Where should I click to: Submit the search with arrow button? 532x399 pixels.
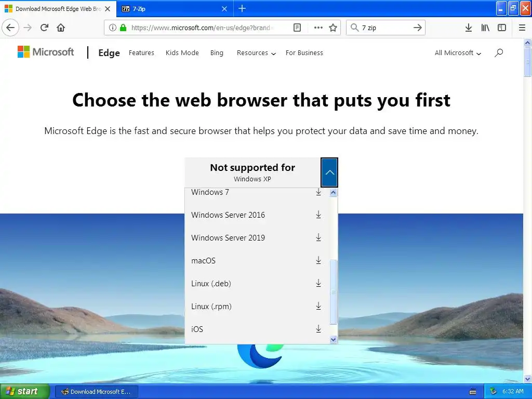click(x=418, y=28)
